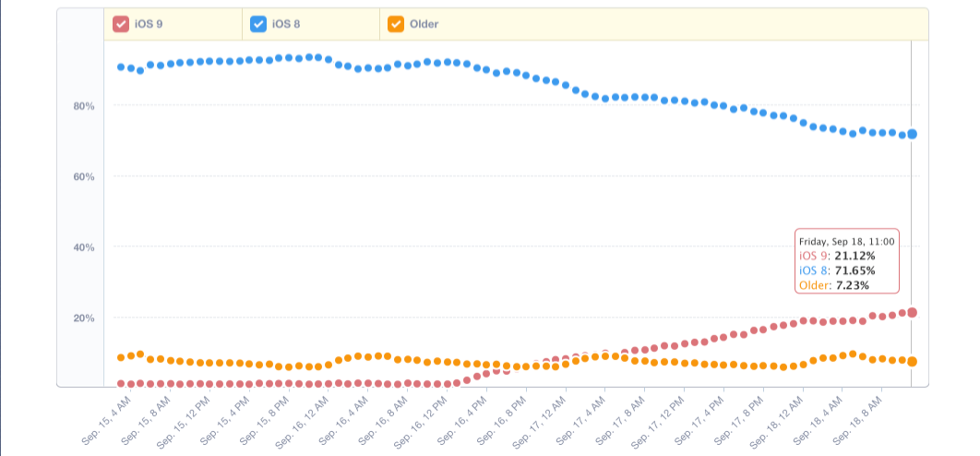
Task: Click the large blue iOS 8 endpoint dot
Action: click(912, 134)
